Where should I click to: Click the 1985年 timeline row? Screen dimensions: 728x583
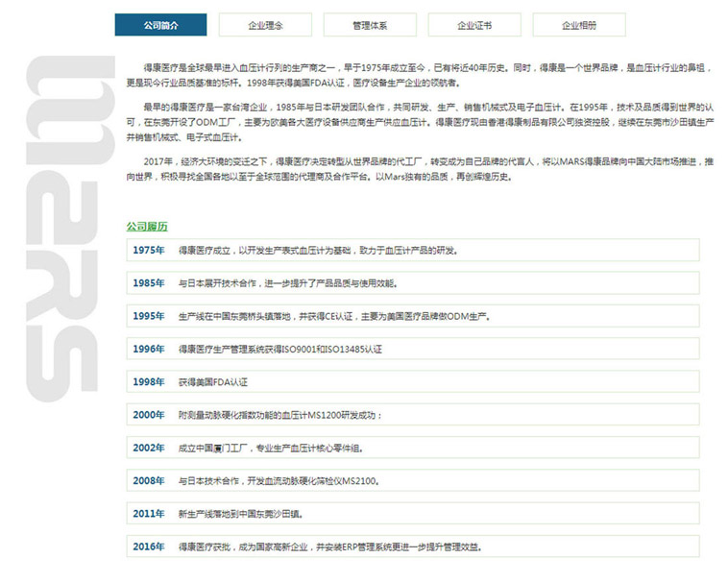(413, 283)
